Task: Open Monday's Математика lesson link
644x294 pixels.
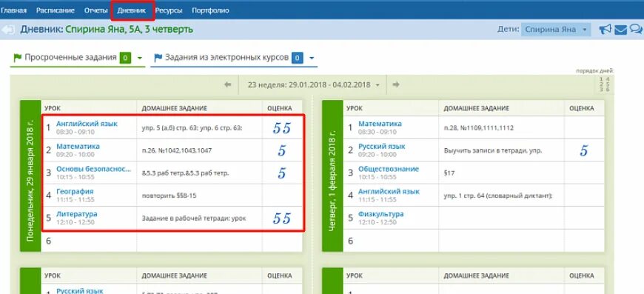Action: click(78, 146)
